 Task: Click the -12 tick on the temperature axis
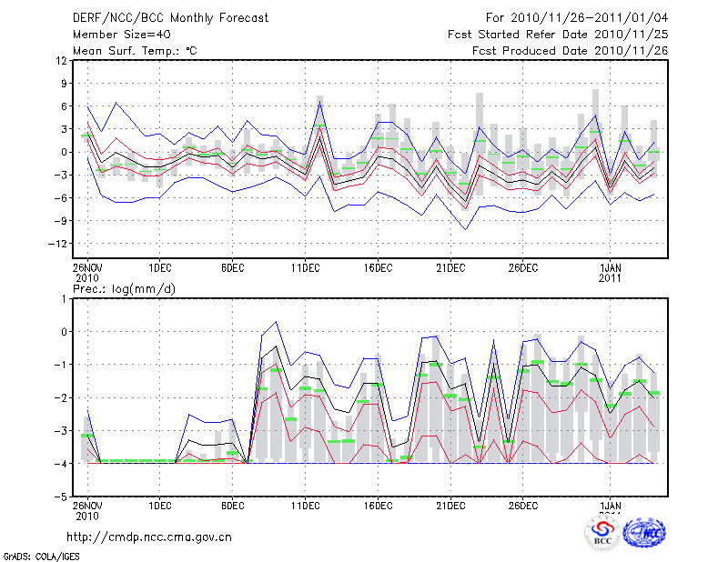(x=57, y=245)
